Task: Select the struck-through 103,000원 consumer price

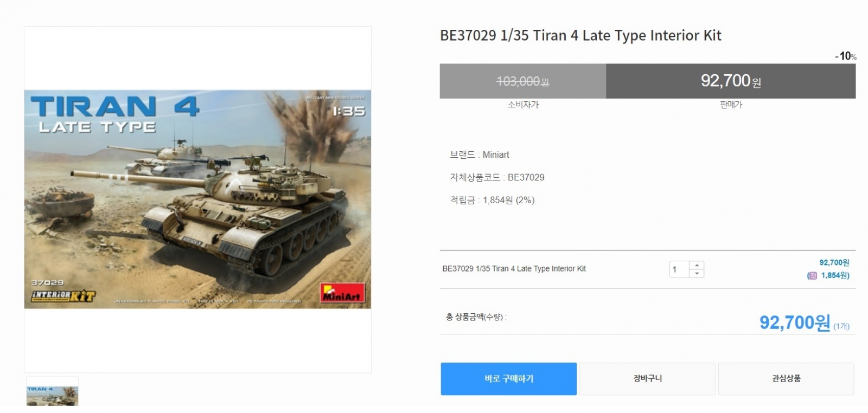Action: click(x=522, y=81)
